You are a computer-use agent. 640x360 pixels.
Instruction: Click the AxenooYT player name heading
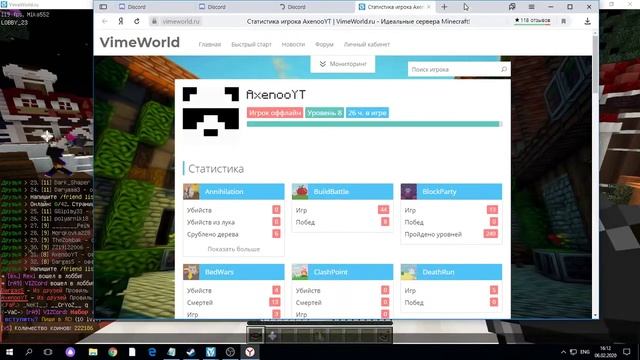point(276,95)
